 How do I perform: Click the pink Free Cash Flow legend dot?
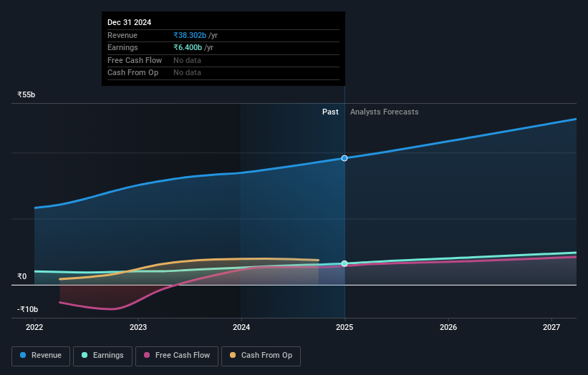pyautogui.click(x=147, y=355)
